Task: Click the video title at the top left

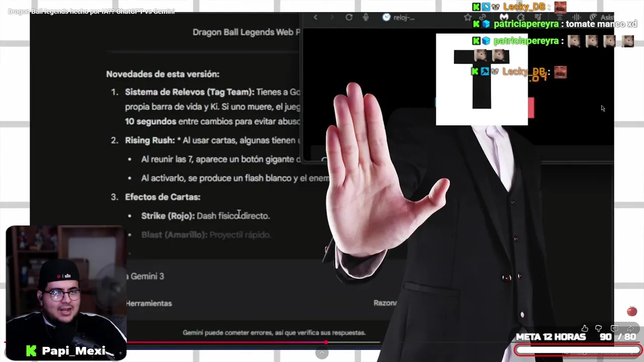Action: click(91, 11)
